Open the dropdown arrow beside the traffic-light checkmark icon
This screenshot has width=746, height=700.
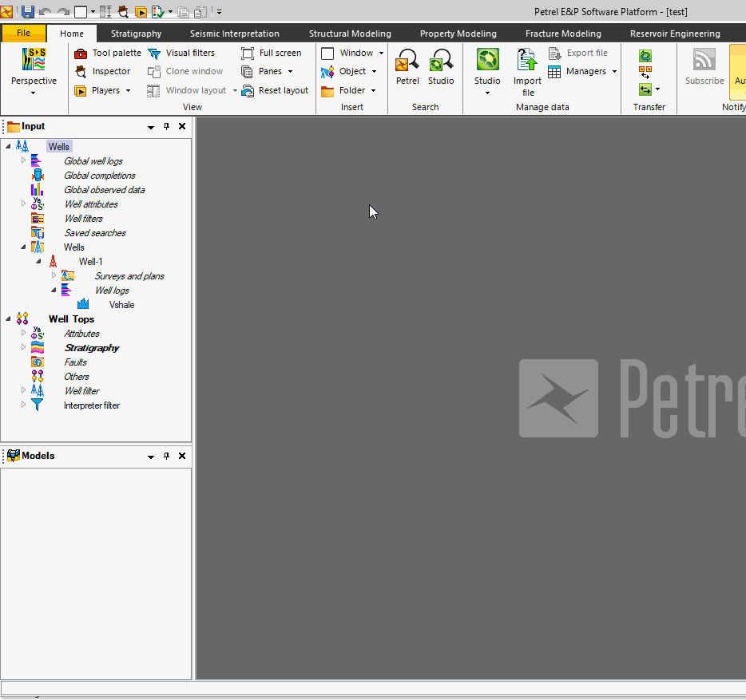pyautogui.click(x=170, y=11)
